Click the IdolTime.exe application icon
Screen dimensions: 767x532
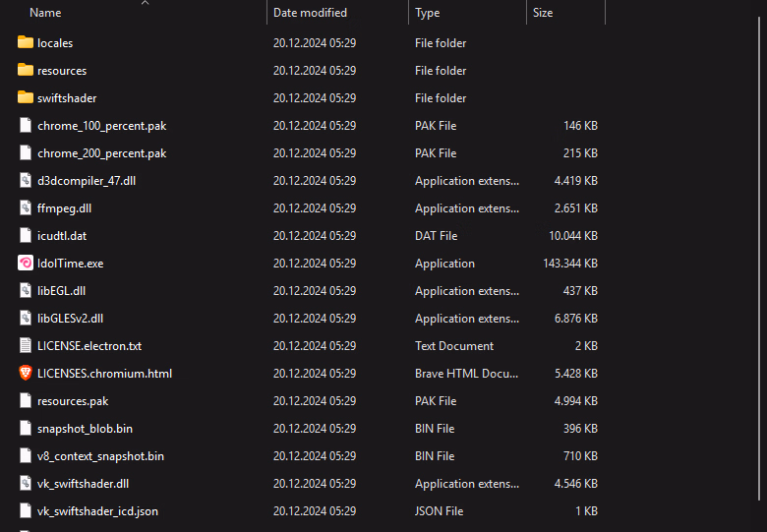click(x=26, y=264)
